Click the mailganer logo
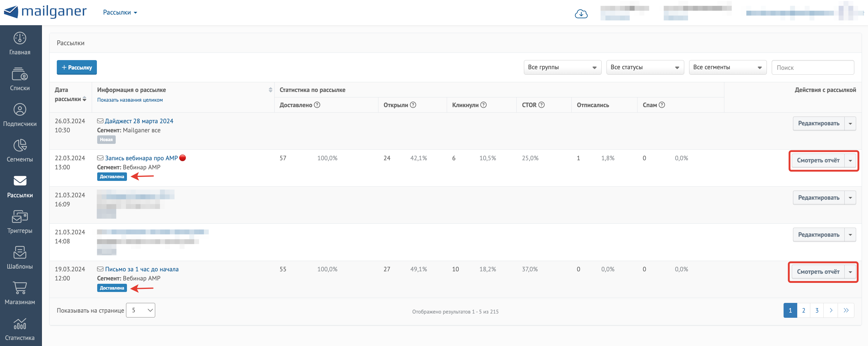 point(45,12)
